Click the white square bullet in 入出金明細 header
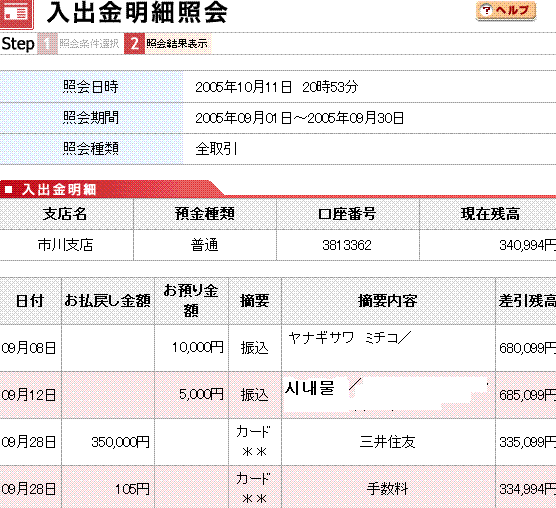 coord(9,189)
